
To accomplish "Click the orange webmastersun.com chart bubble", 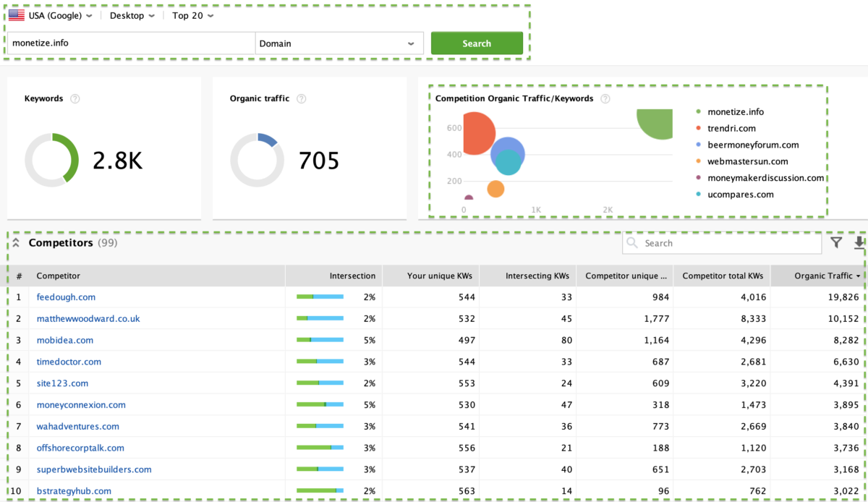I will [x=495, y=189].
